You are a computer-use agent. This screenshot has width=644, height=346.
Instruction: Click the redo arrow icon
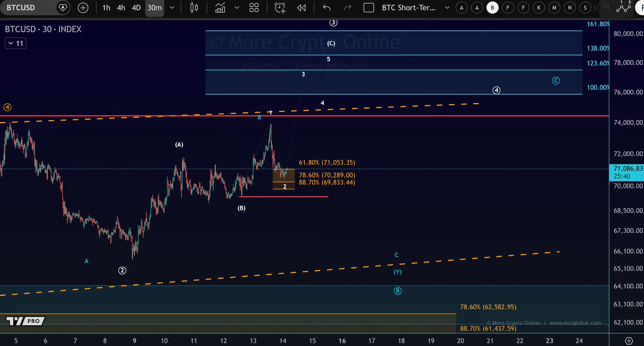tap(347, 8)
